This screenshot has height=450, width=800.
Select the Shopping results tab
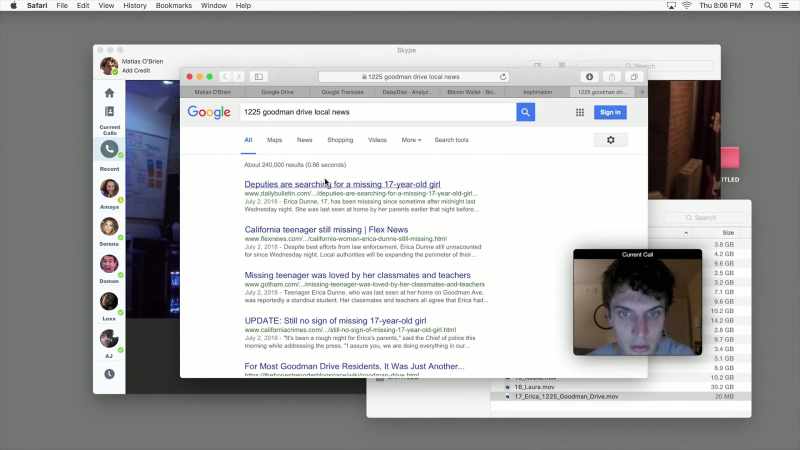point(340,140)
